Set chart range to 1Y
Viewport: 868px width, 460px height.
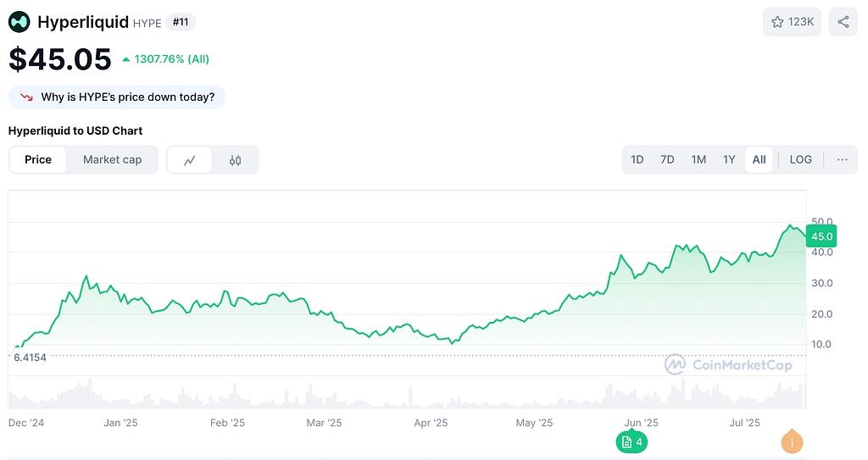pos(729,159)
